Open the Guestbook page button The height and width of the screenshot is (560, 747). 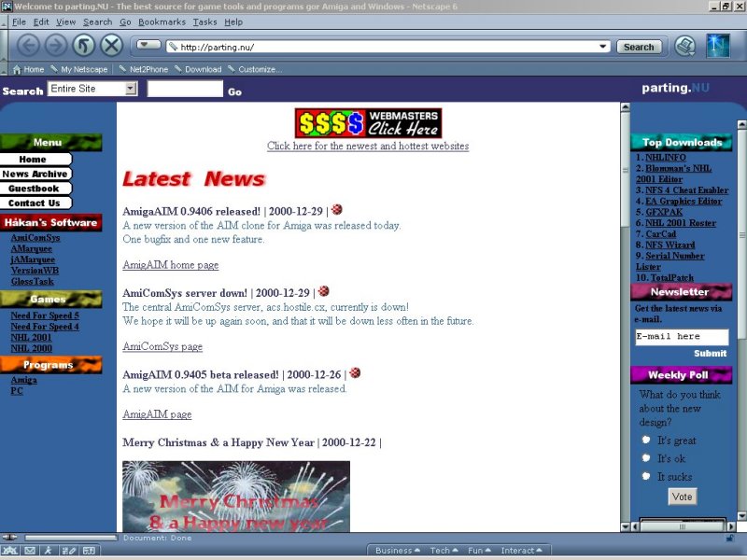pos(35,189)
